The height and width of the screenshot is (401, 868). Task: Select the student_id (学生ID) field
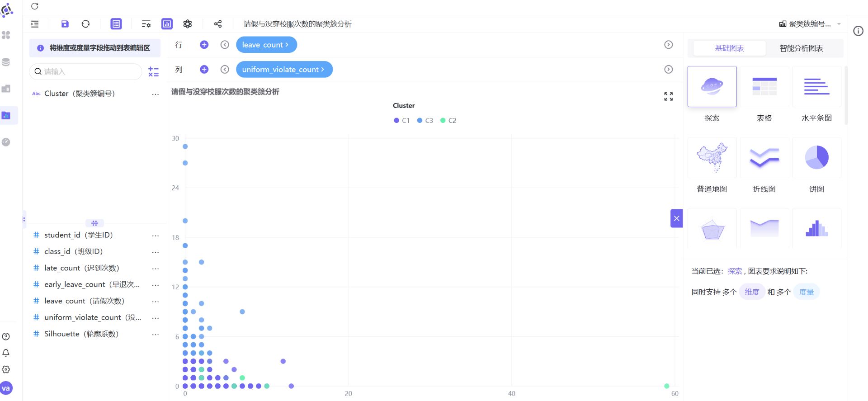pyautogui.click(x=79, y=235)
